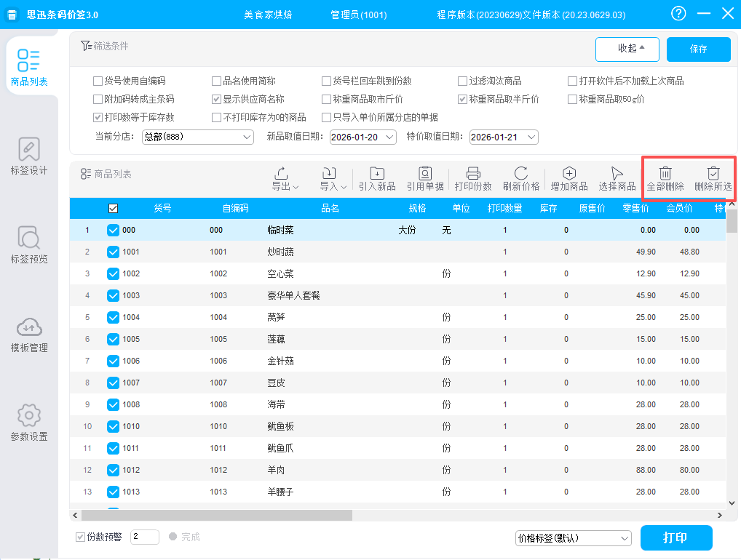Click the 全部删除 trash icon
Image resolution: width=741 pixels, height=560 pixels.
(665, 174)
